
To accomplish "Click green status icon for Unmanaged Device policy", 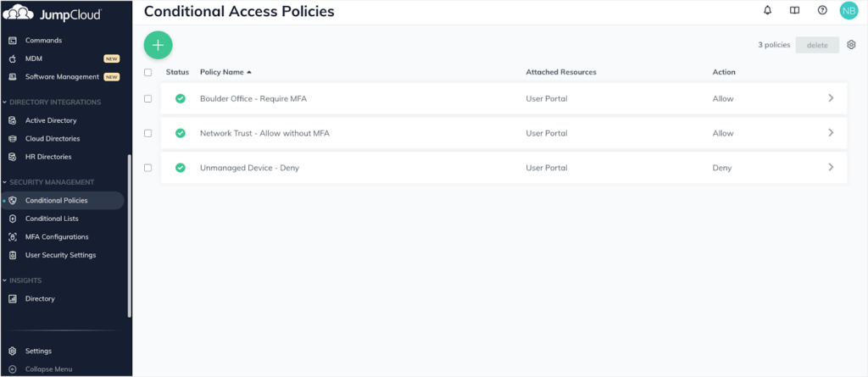I will [181, 168].
